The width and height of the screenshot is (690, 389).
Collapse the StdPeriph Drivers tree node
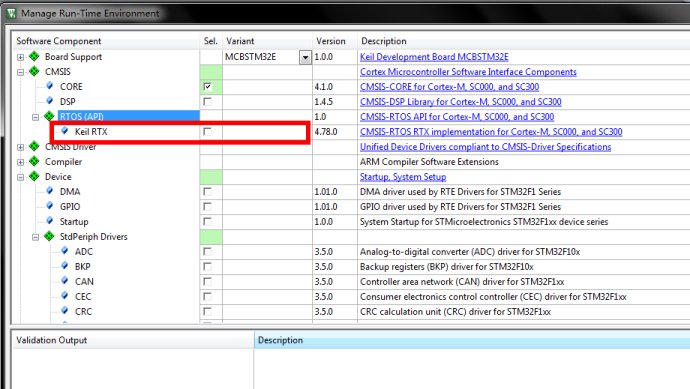point(36,237)
